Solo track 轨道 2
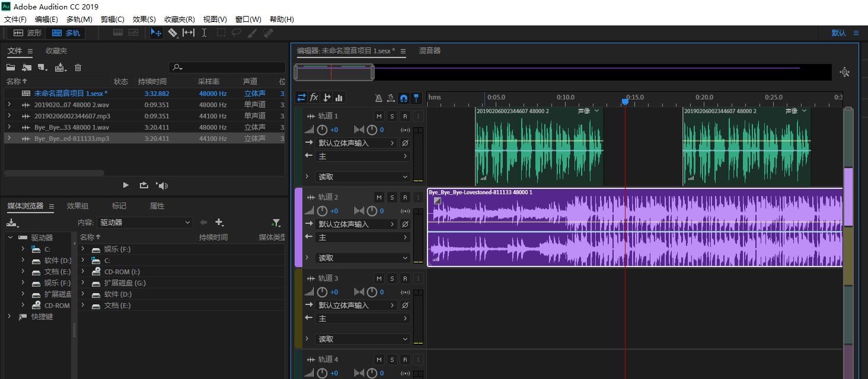 tap(392, 197)
